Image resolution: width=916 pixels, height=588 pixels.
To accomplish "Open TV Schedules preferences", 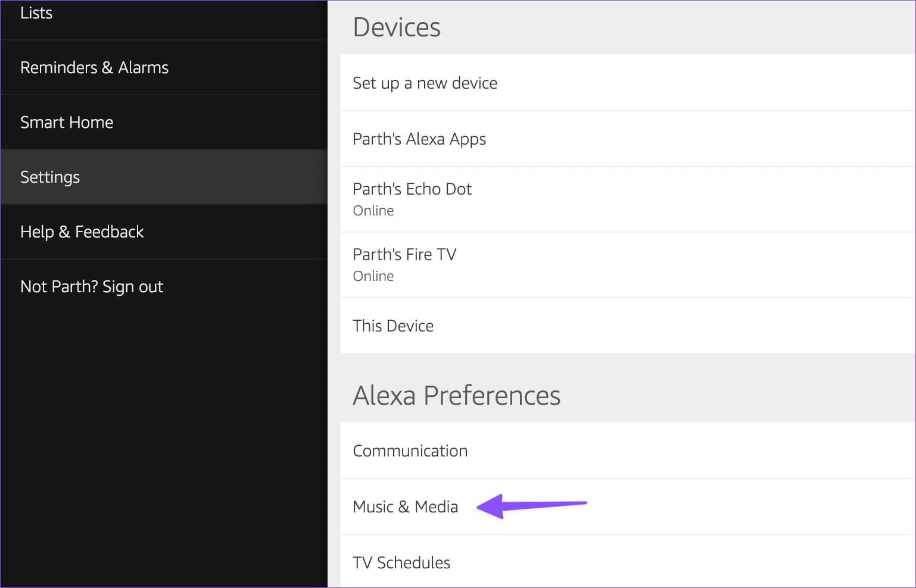I will (x=401, y=563).
